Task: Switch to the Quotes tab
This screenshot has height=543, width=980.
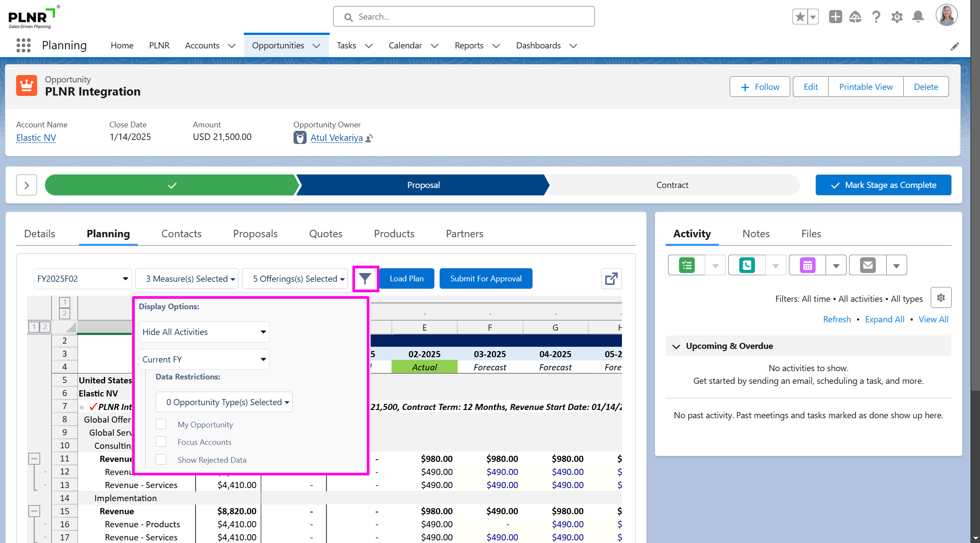Action: (325, 234)
